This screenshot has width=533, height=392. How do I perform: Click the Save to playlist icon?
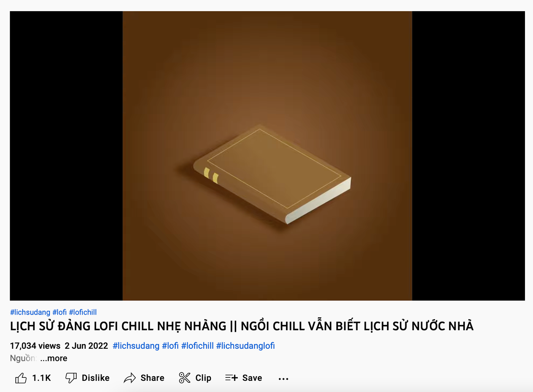coord(232,378)
